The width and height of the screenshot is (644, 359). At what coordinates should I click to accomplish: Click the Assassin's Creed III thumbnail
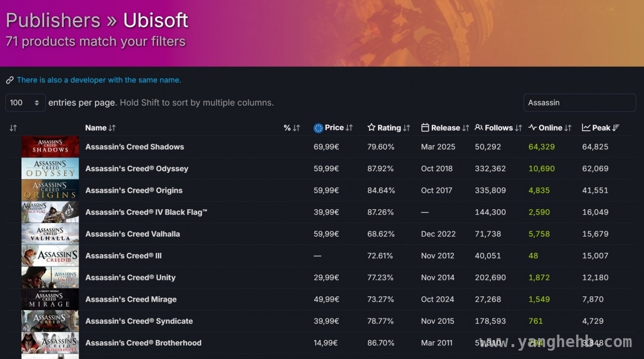click(50, 255)
